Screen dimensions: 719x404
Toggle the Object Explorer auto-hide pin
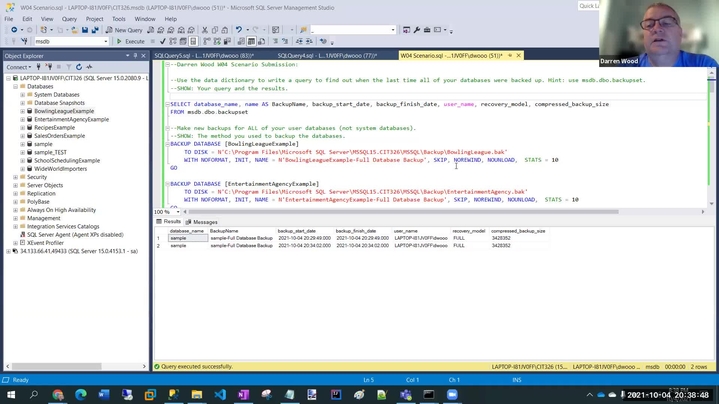137,56
